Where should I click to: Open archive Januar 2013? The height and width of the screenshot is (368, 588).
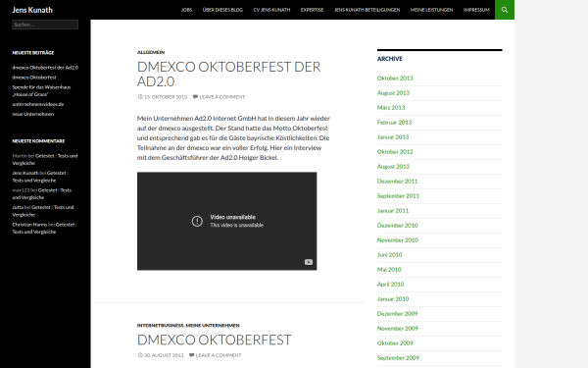[x=393, y=137]
